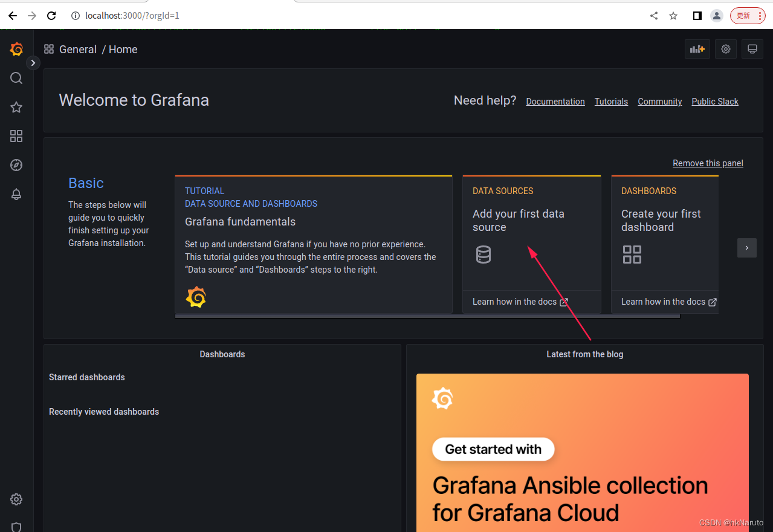773x532 pixels.
Task: Open dashboard settings via the gear icon
Action: click(x=725, y=49)
